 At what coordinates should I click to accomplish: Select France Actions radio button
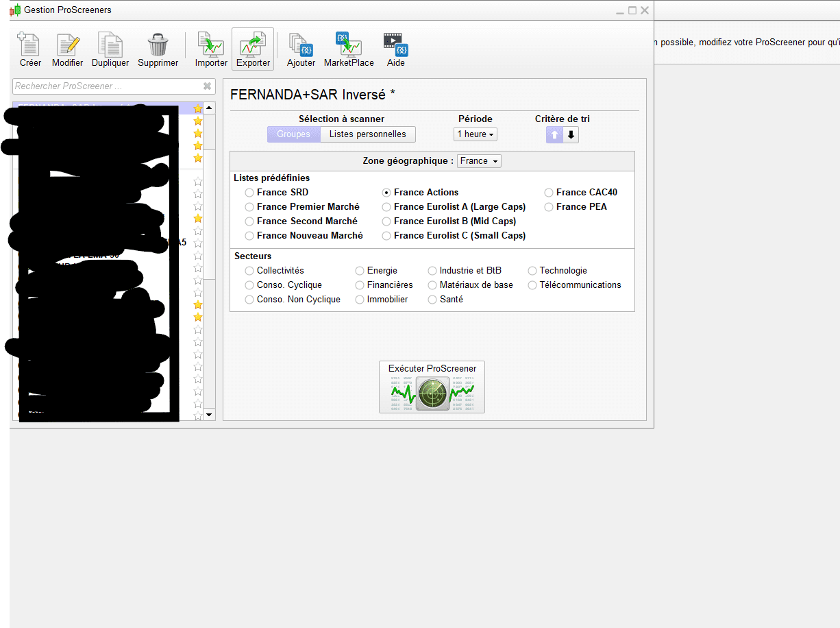click(x=386, y=193)
